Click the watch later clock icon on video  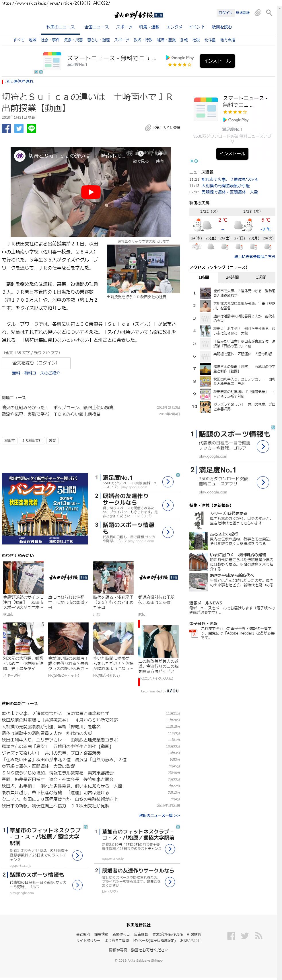141,154
